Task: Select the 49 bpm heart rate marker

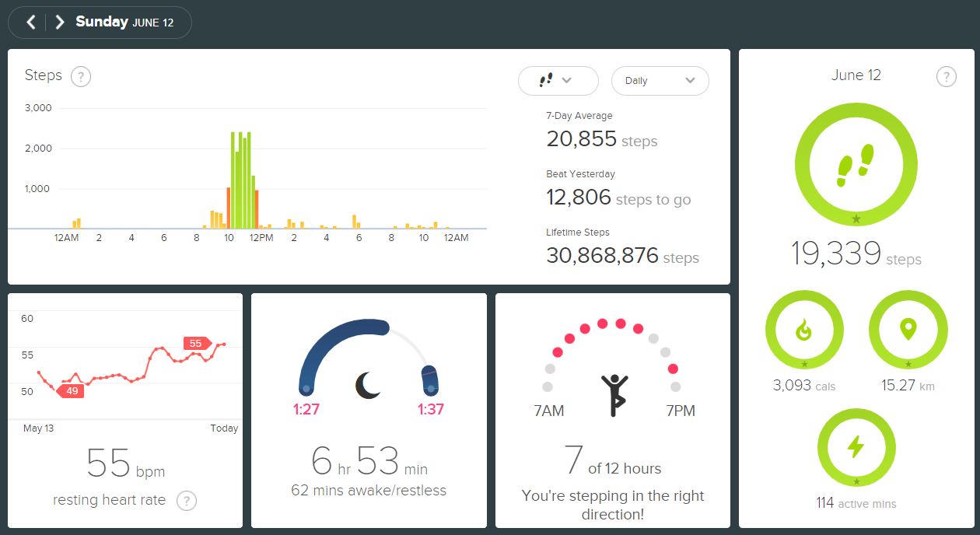Action: click(69, 390)
